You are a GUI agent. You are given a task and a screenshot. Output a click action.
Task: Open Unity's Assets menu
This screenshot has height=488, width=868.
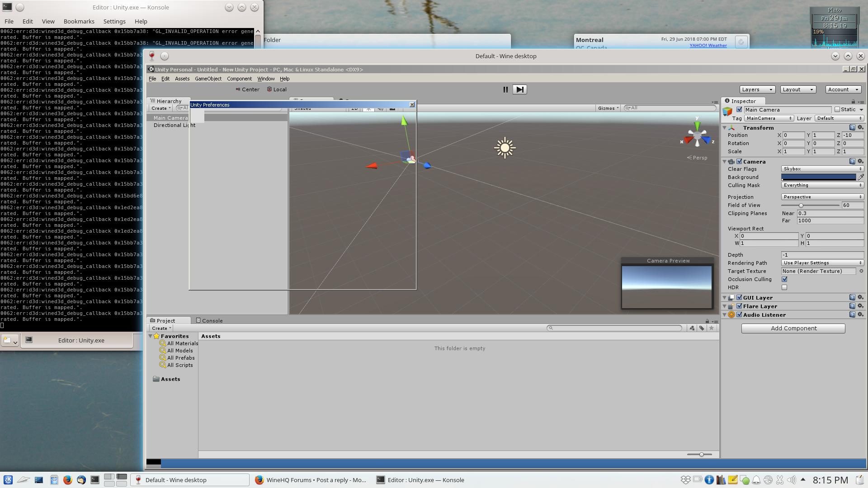click(x=182, y=79)
